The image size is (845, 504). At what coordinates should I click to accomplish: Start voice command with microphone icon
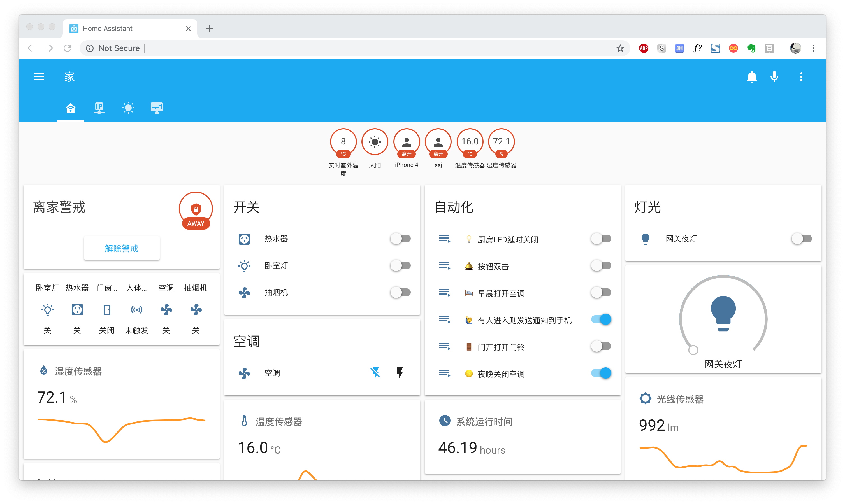[774, 77]
